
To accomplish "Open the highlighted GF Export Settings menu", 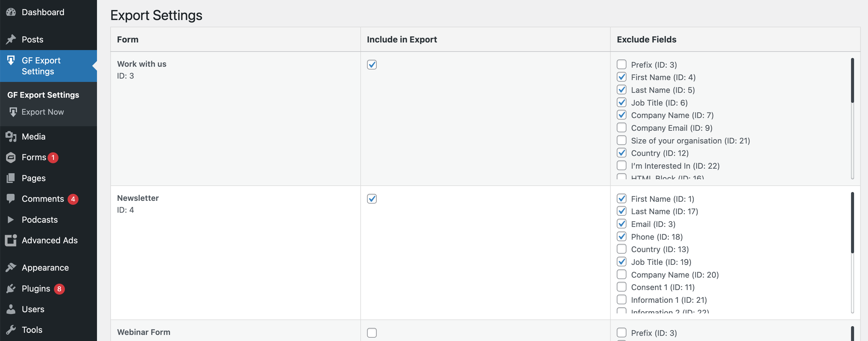I will [x=48, y=66].
